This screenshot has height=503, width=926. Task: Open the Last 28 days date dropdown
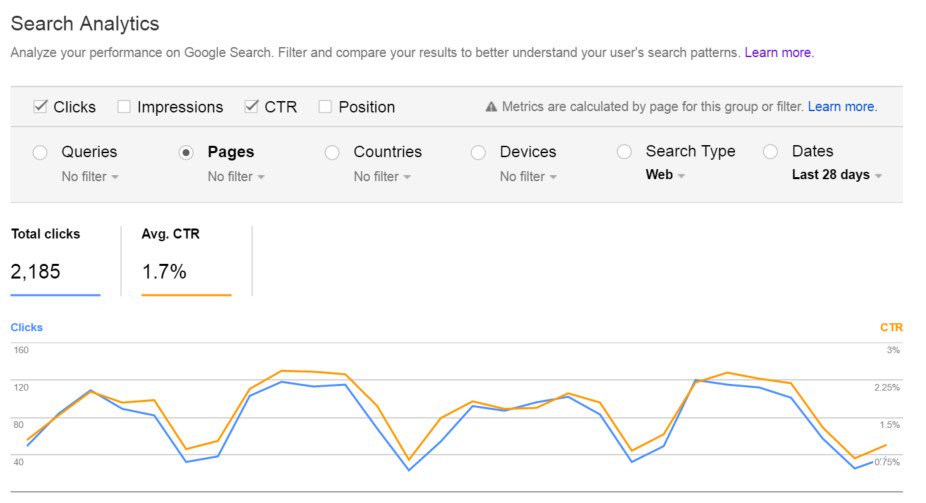click(836, 176)
